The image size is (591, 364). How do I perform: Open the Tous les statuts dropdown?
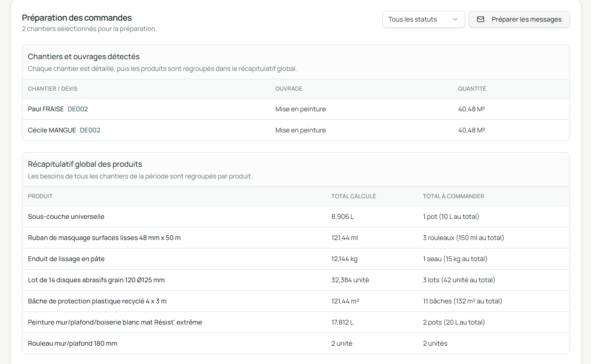pos(423,19)
